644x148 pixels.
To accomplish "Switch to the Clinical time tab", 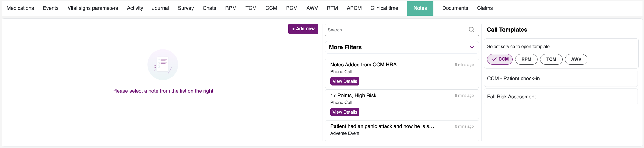I will 384,8.
